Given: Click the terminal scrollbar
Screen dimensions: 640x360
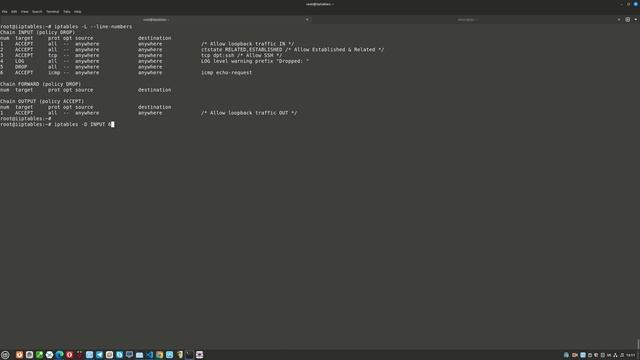Looking at the screenshot, I should click(638, 344).
